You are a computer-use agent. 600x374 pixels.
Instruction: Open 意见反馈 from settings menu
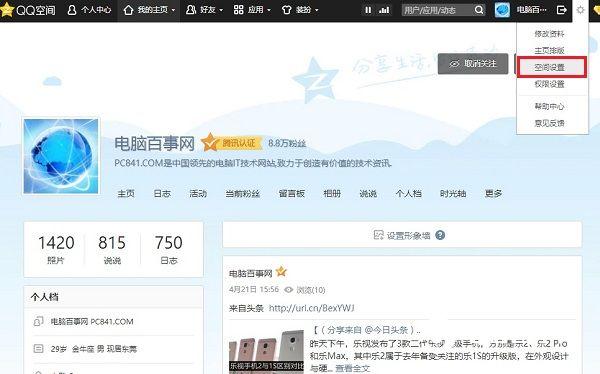(549, 123)
